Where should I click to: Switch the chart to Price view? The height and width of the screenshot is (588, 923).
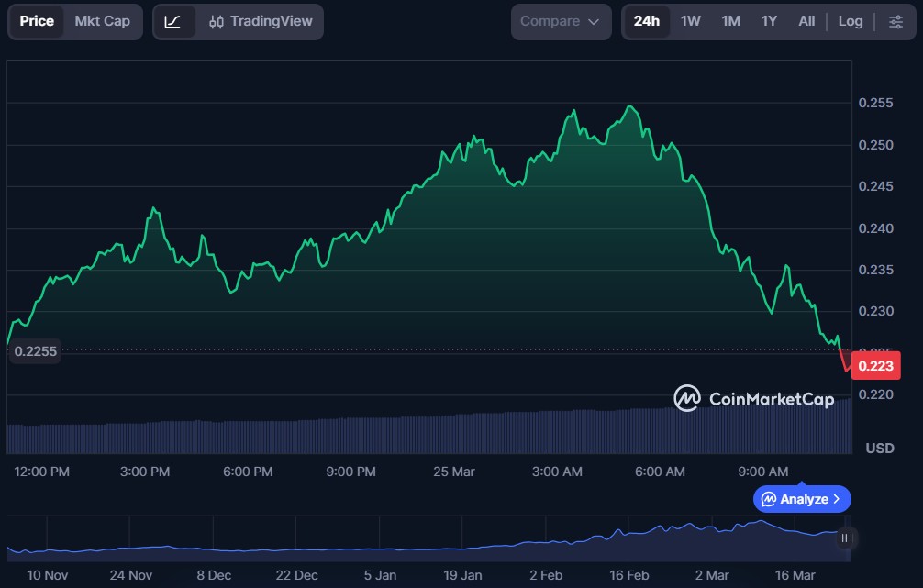pyautogui.click(x=37, y=21)
